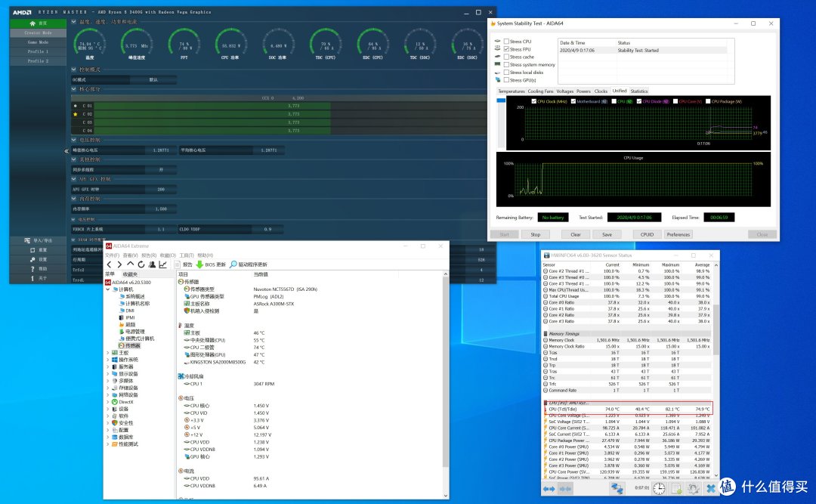Viewport: 816px width, 504px height.
Task: Click the HWiNFO left-right arrows icon
Action: (x=549, y=488)
